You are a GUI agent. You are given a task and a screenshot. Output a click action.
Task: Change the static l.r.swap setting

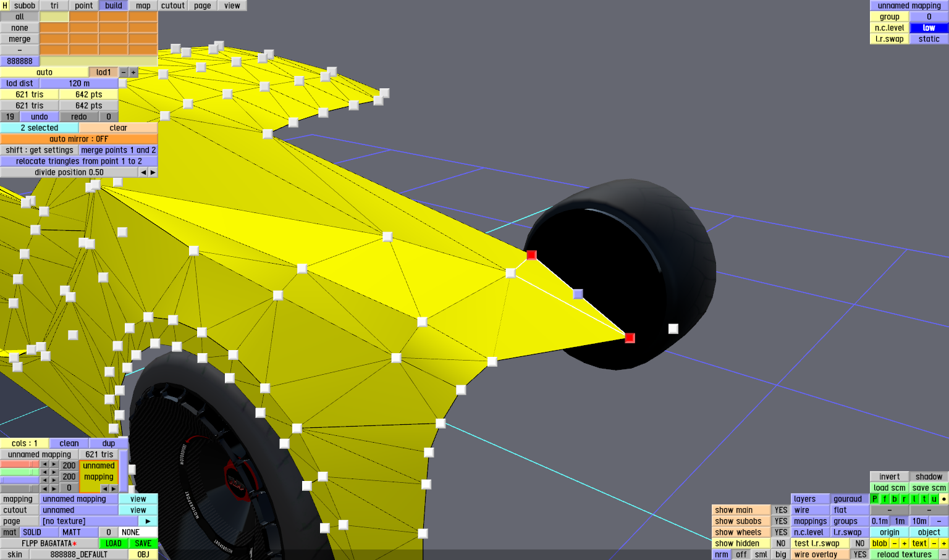[929, 39]
